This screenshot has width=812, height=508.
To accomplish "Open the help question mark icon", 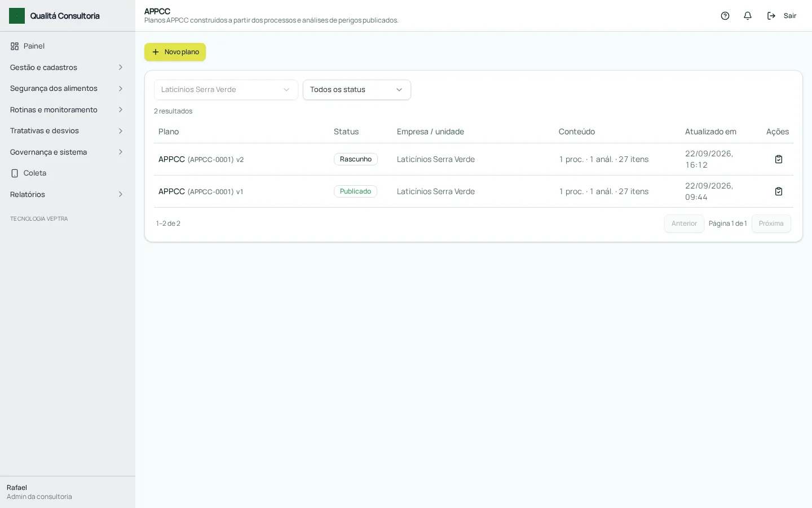I will click(725, 16).
